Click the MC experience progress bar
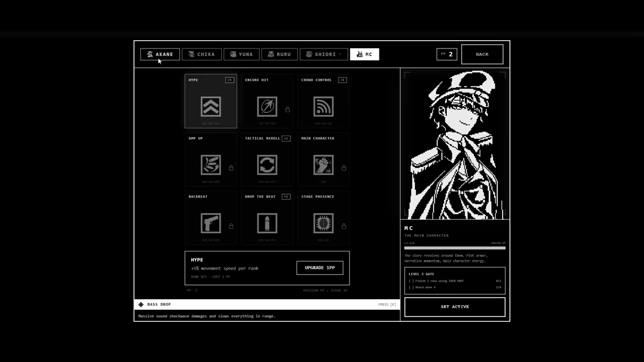This screenshot has width=644, height=362. click(455, 248)
